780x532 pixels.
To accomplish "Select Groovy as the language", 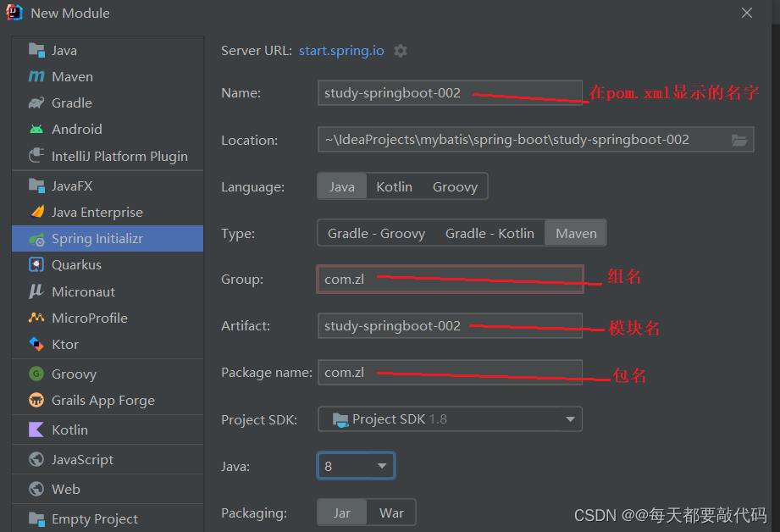I will [x=455, y=186].
